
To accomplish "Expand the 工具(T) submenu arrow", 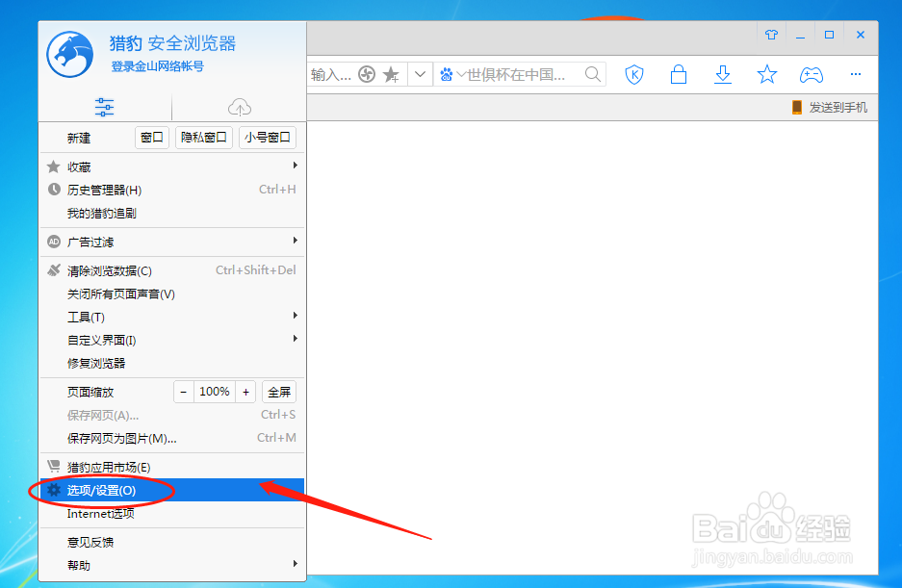I will tap(296, 316).
